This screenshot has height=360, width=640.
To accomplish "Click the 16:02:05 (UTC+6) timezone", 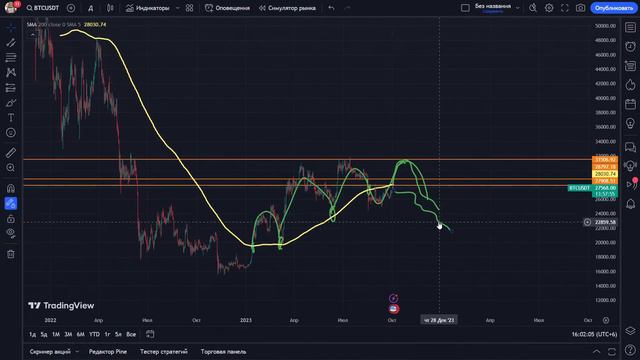I will coord(594,334).
